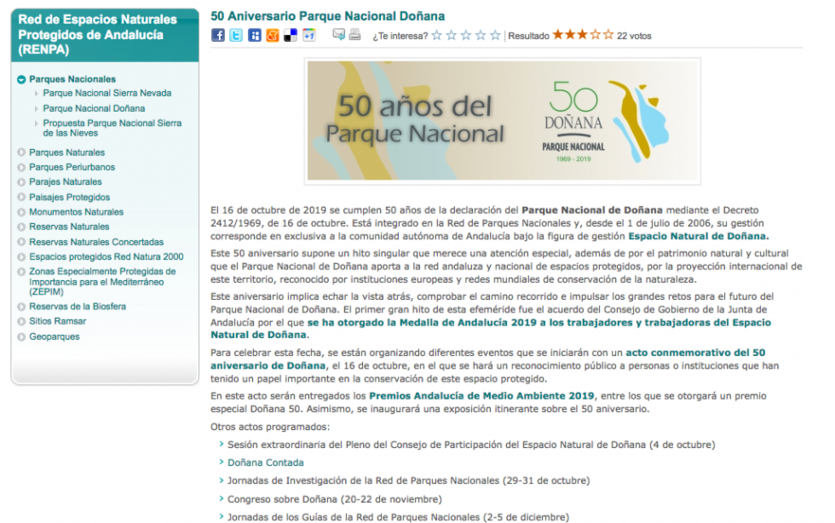Click 'Jornadas de los Guías' list item
The height and width of the screenshot is (523, 835).
coord(398,517)
